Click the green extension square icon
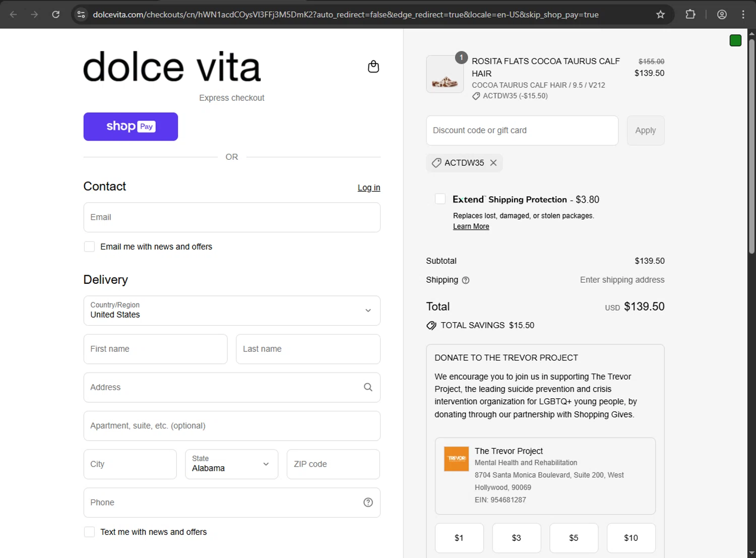This screenshot has width=756, height=558. (x=735, y=41)
